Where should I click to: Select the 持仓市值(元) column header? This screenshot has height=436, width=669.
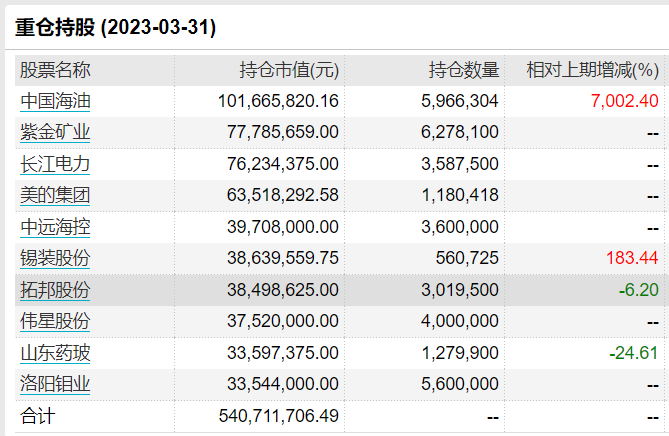289,70
